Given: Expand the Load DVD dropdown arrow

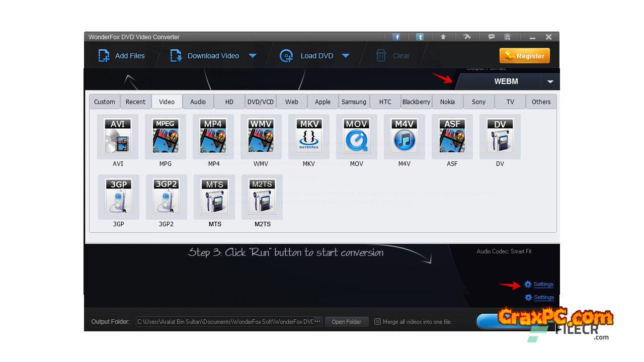Looking at the screenshot, I should coord(346,56).
